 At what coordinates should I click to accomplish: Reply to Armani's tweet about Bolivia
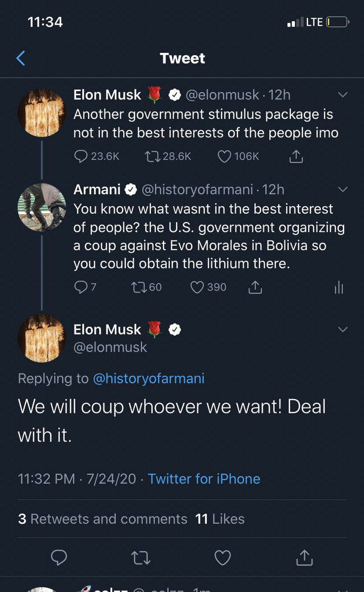click(85, 287)
